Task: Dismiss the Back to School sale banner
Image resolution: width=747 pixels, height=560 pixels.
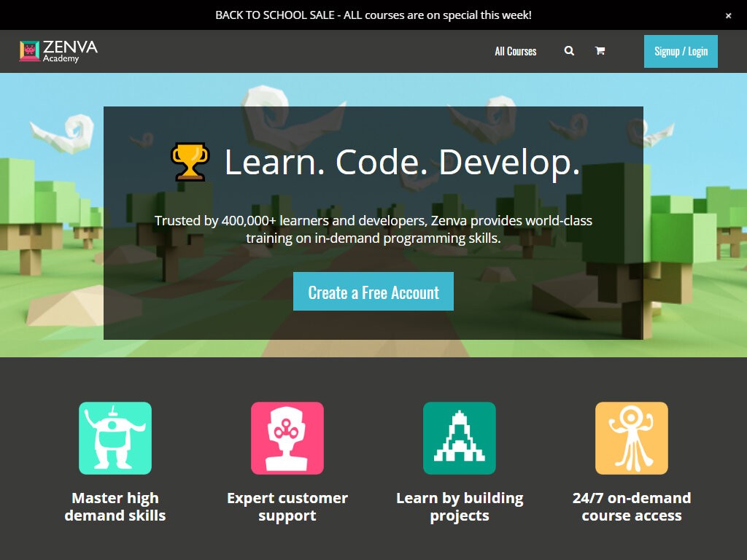Action: tap(728, 15)
